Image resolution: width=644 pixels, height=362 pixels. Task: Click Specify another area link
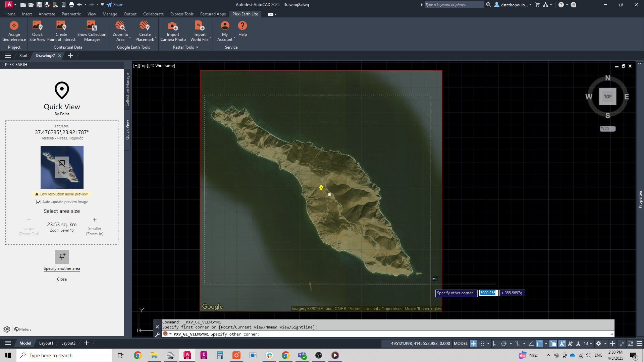62,268
